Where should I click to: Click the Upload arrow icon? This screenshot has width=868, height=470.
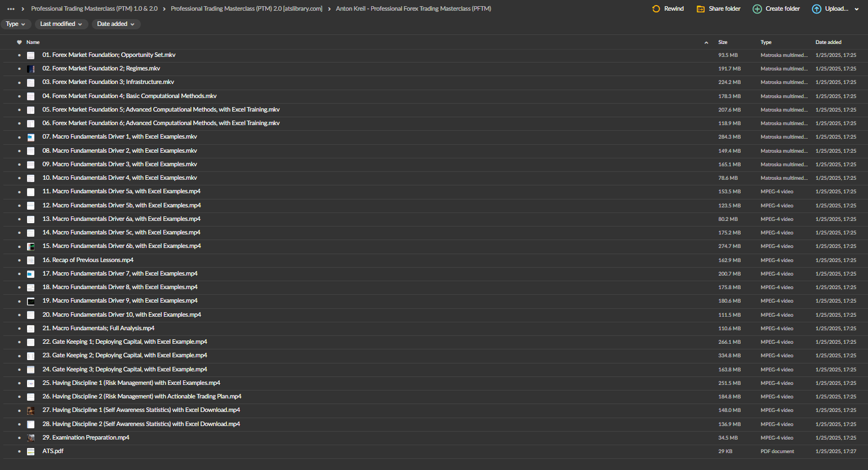click(x=816, y=9)
